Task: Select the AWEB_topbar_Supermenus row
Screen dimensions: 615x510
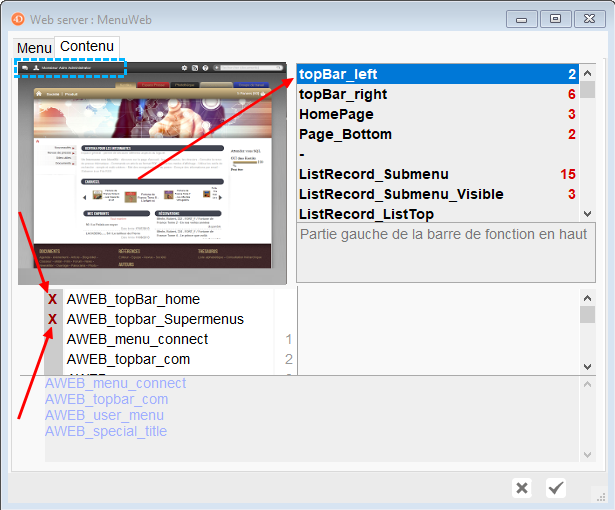Action: (x=171, y=319)
